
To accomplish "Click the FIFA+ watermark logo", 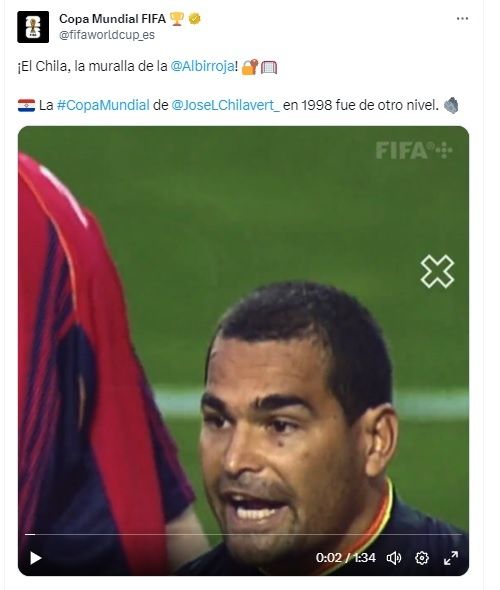I will (414, 150).
